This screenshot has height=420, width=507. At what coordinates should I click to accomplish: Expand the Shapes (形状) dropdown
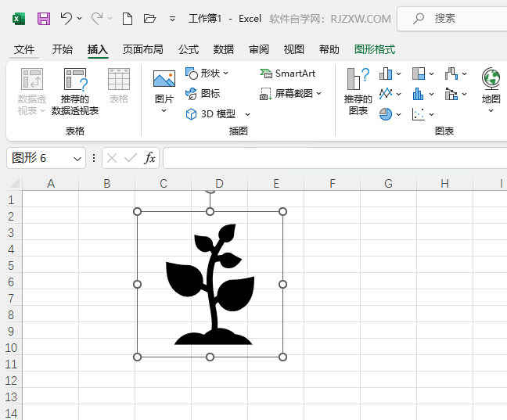[207, 74]
